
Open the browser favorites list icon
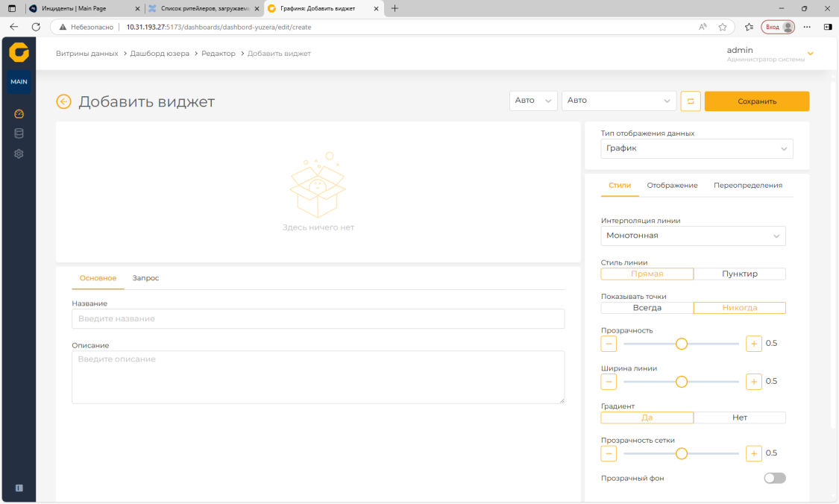749,27
